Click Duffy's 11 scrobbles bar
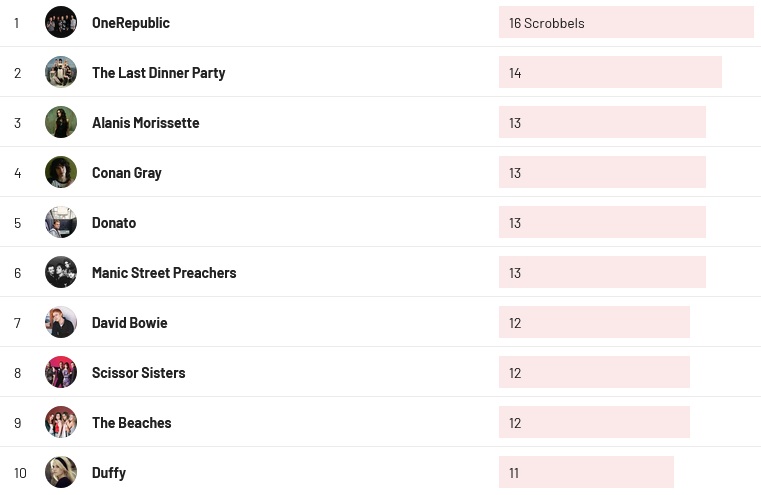Screen dimensions: 761x495 pos(586,472)
